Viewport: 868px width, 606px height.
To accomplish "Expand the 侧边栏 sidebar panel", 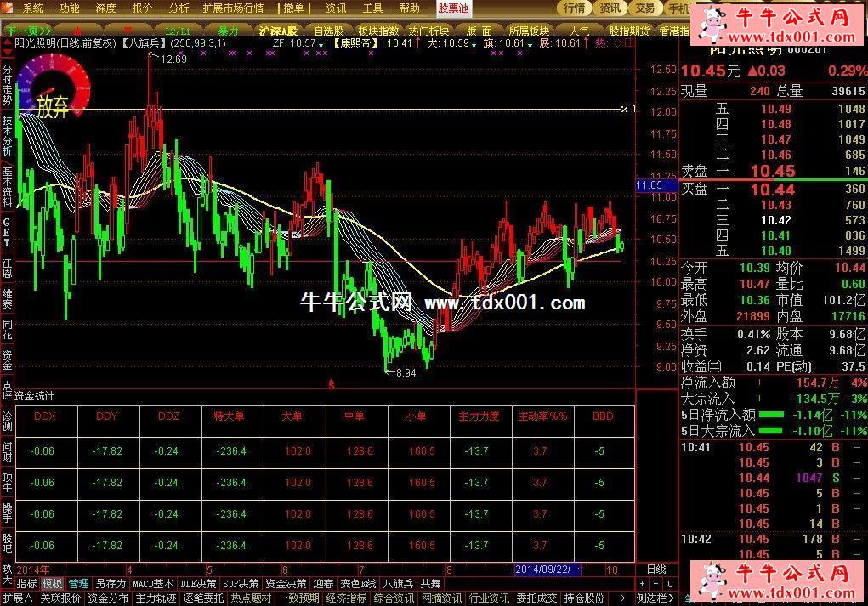I will coord(654,598).
